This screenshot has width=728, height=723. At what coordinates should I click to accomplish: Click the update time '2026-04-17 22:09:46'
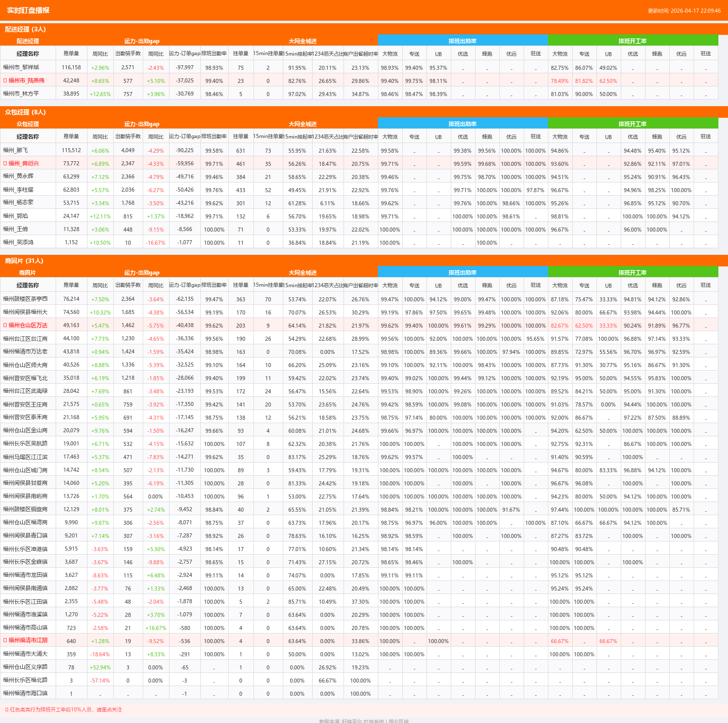pyautogui.click(x=696, y=11)
